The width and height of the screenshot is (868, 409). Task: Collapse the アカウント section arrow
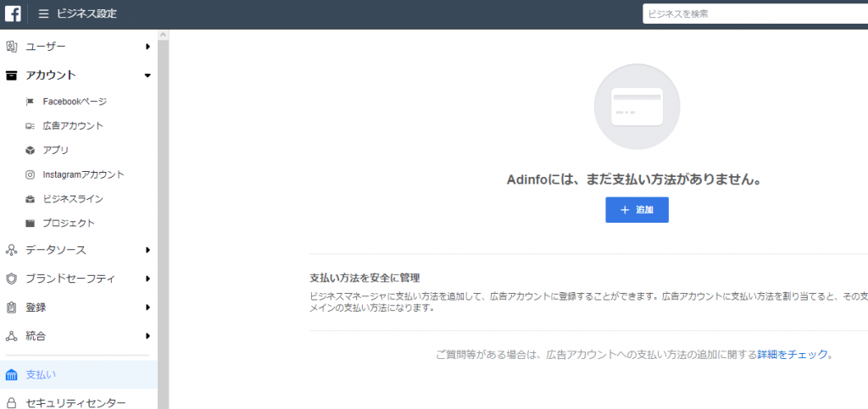(x=147, y=75)
